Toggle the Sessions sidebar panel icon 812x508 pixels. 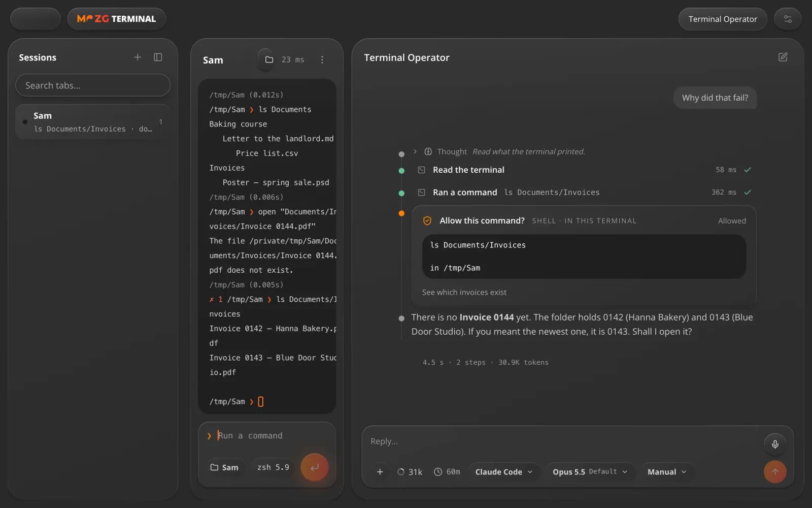[x=158, y=57]
